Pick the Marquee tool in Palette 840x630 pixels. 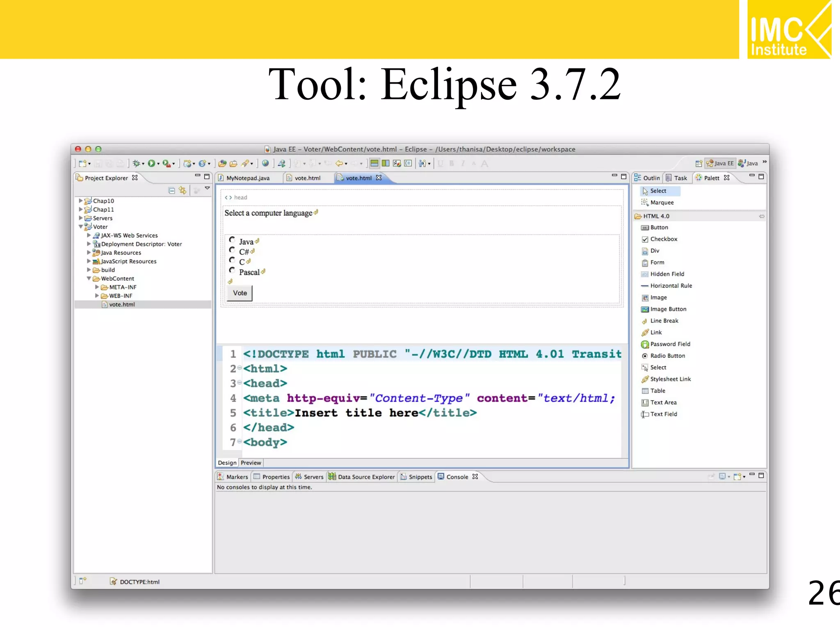[658, 203]
